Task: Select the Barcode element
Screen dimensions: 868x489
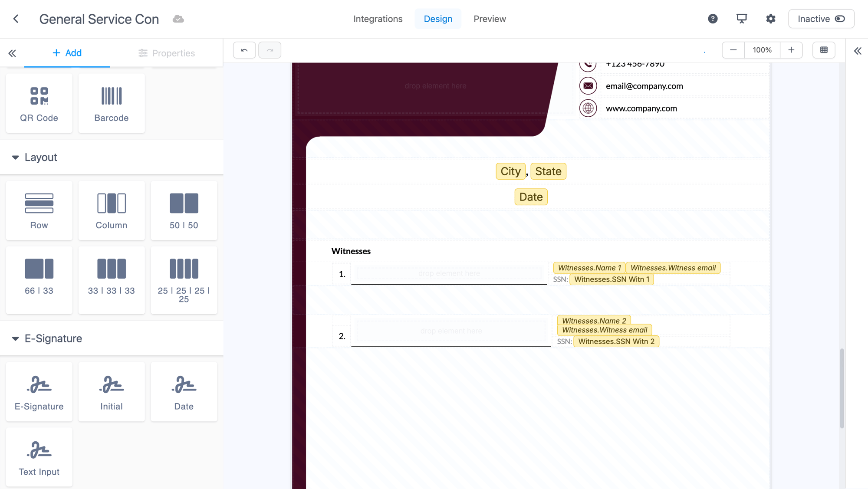Action: pyautogui.click(x=112, y=103)
